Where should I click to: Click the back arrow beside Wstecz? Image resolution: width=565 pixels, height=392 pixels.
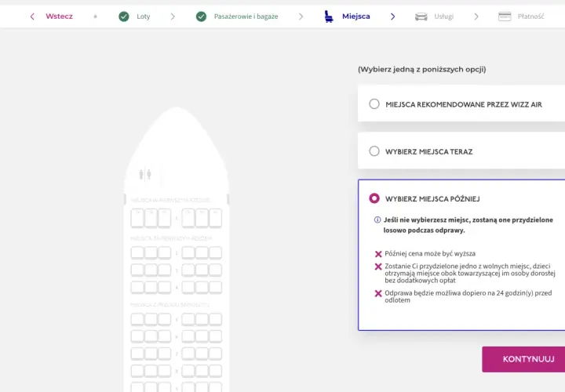[32, 16]
